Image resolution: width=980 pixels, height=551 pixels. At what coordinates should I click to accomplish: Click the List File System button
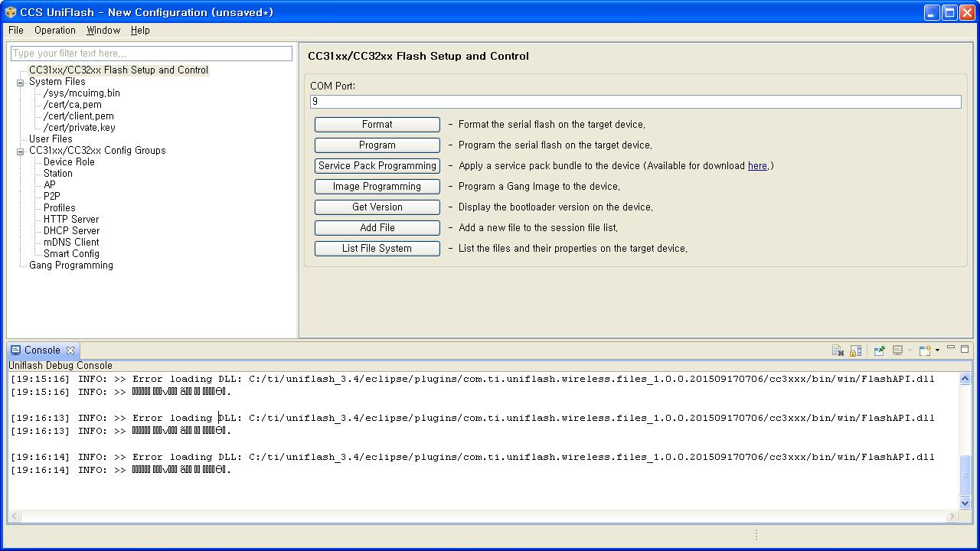[377, 248]
